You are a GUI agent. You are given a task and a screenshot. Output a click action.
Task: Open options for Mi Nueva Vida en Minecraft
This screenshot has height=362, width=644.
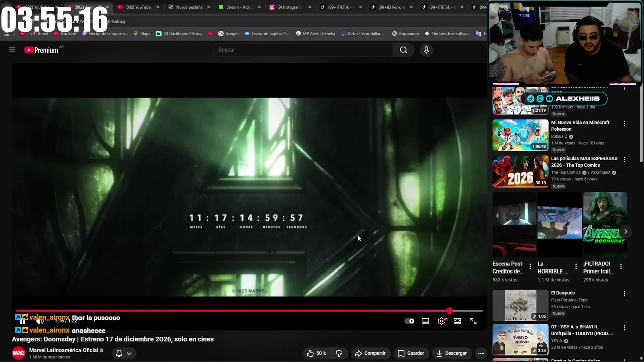[624, 123]
